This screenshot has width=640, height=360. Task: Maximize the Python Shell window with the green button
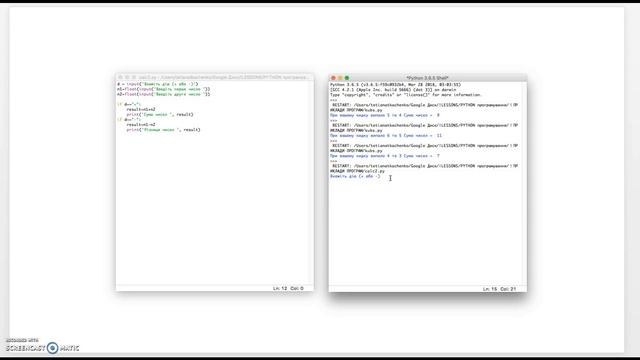click(x=347, y=78)
